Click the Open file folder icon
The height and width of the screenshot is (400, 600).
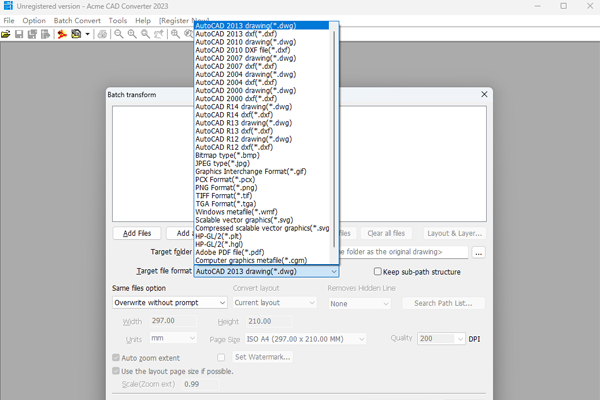click(x=6, y=34)
